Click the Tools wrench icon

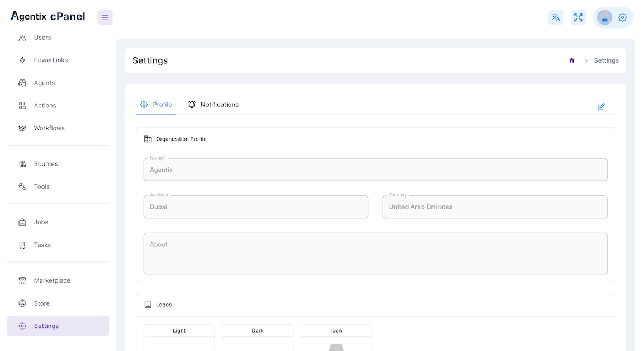[x=22, y=186]
